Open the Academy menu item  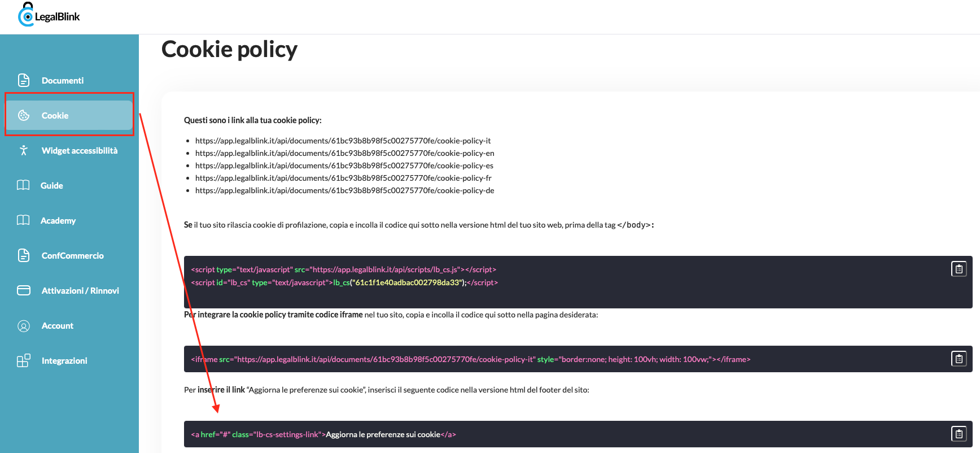[x=58, y=220]
